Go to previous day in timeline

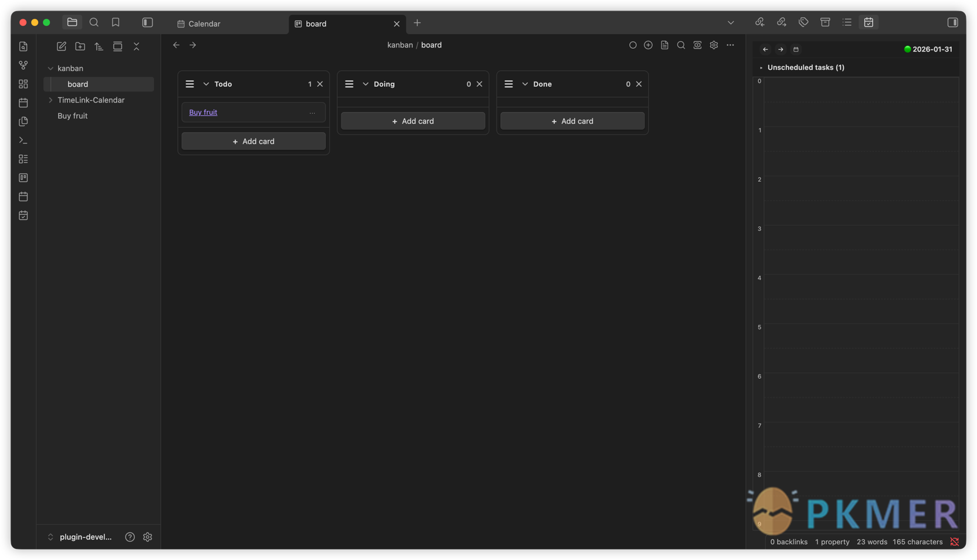tap(765, 49)
